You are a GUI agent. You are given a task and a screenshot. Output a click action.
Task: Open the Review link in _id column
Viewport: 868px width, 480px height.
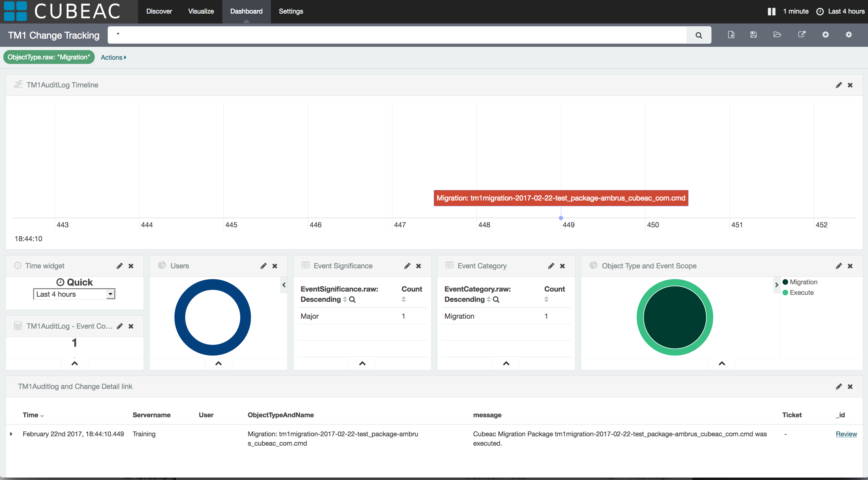(846, 434)
